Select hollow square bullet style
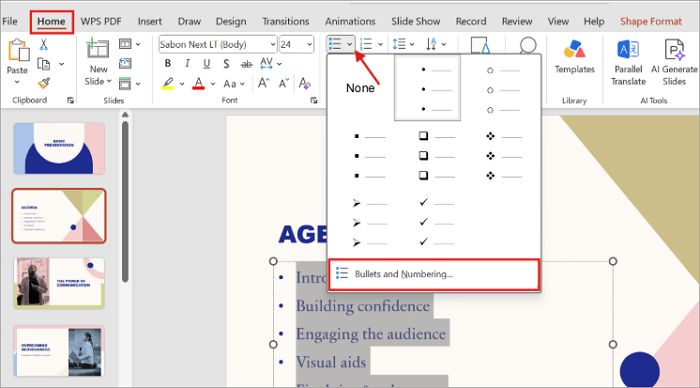Screen dimensions: 700x388 pyautogui.click(x=436, y=156)
